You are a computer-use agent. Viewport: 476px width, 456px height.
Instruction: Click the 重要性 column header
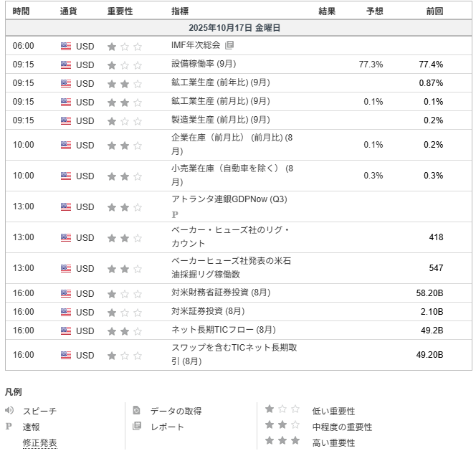click(120, 11)
